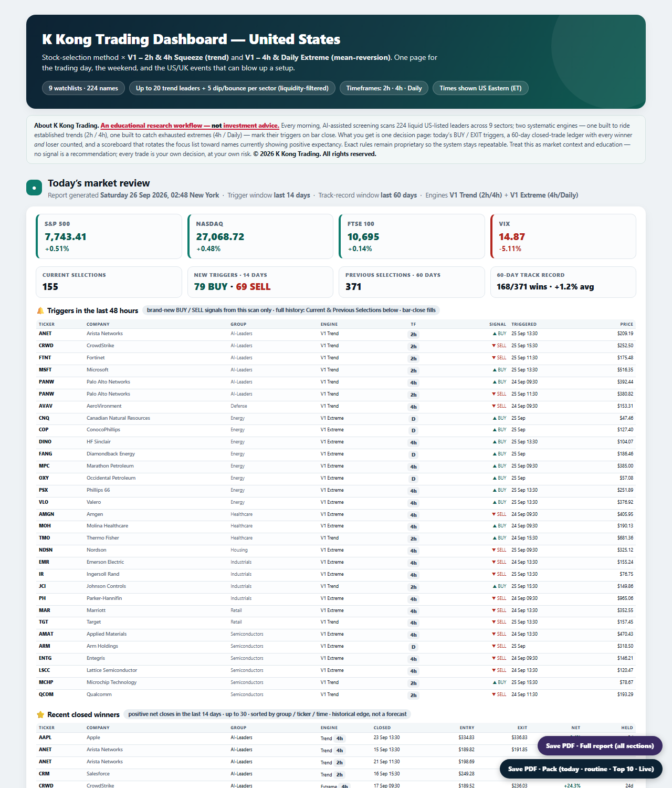Click Save PDF Pack (today, routine, Top 10) button
The height and width of the screenshot is (788, 672).
(581, 769)
